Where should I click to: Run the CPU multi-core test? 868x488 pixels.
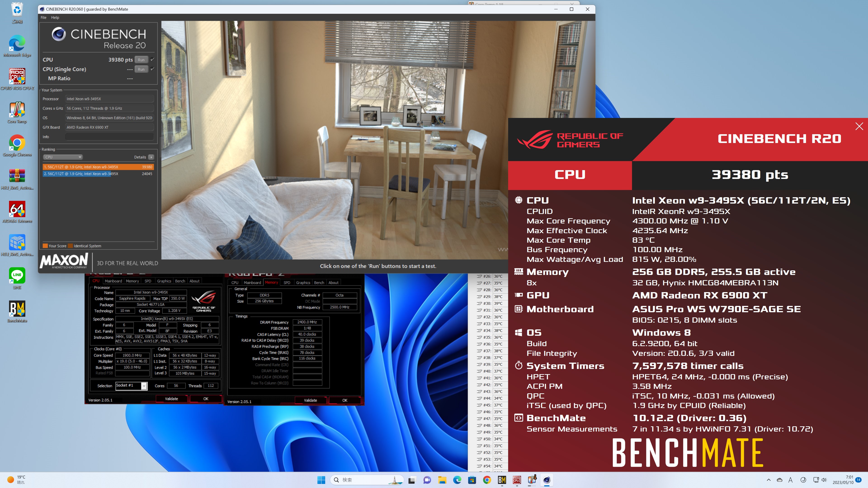pos(141,60)
